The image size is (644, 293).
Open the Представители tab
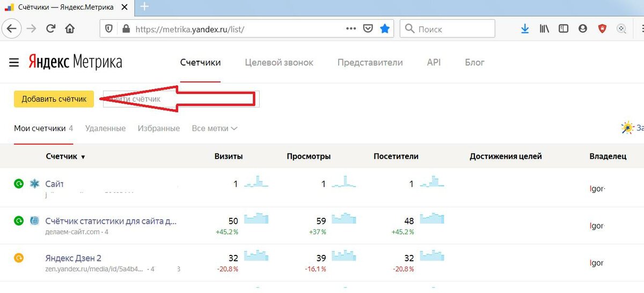coord(370,63)
